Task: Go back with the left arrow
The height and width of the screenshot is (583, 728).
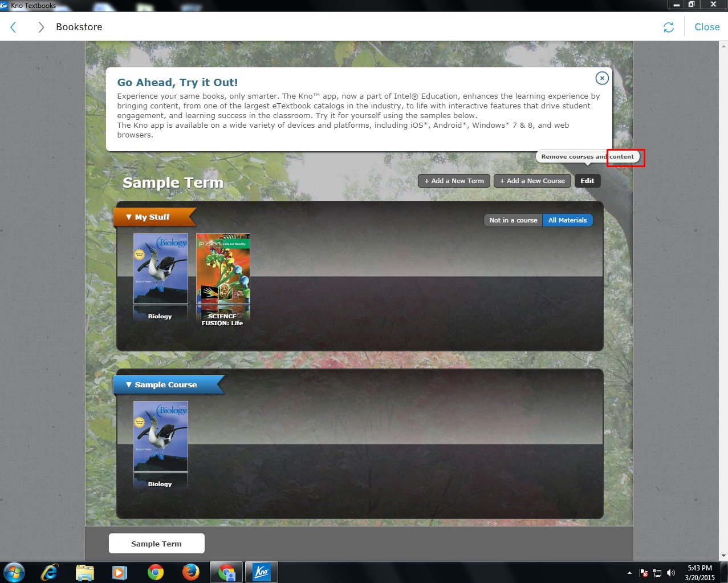Action: [13, 27]
